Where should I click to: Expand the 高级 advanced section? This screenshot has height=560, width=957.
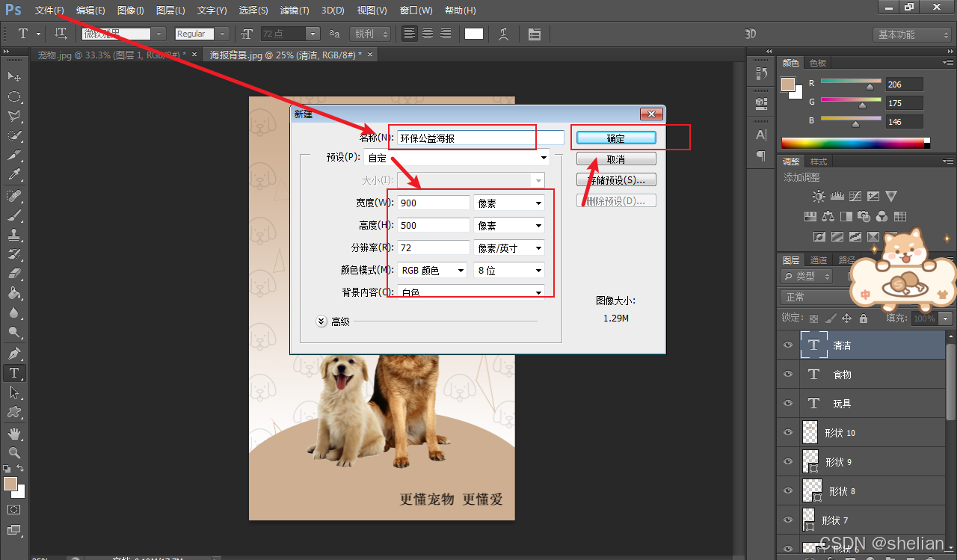coord(321,321)
